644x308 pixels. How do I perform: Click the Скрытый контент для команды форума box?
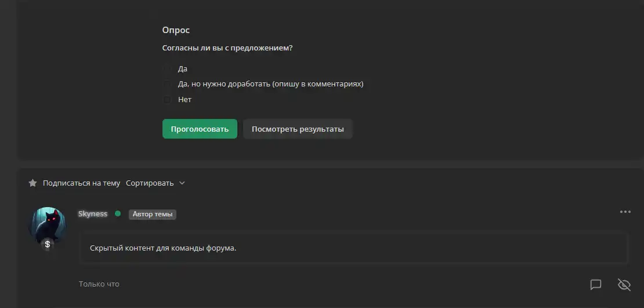pyautogui.click(x=354, y=248)
